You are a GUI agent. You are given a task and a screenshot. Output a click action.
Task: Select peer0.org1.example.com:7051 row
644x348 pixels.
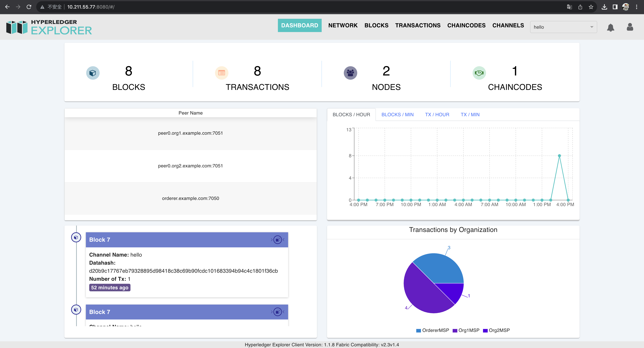191,133
